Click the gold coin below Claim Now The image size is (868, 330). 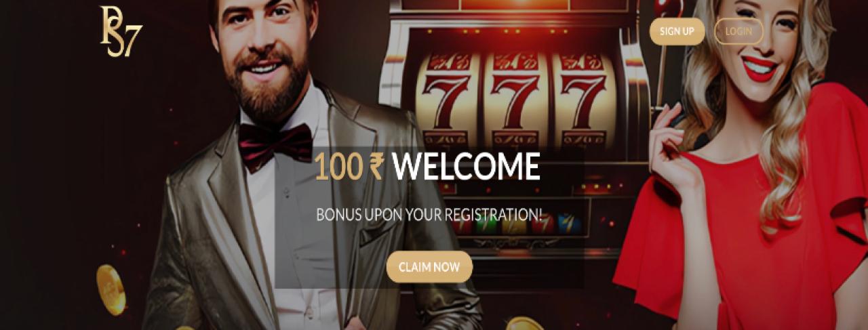(525, 323)
